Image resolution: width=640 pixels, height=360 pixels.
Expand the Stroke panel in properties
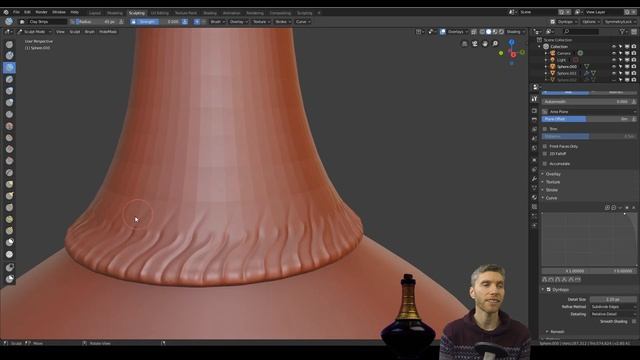[x=551, y=190]
